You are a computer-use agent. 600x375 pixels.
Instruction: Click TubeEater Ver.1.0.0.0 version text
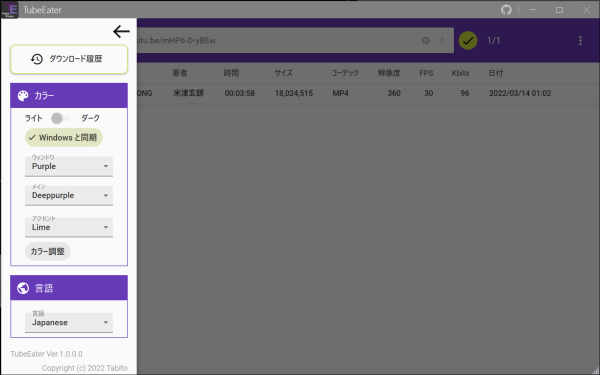click(x=46, y=354)
